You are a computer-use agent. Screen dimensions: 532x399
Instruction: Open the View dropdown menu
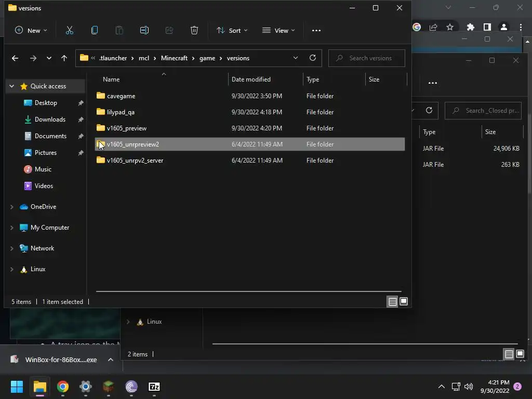[278, 30]
